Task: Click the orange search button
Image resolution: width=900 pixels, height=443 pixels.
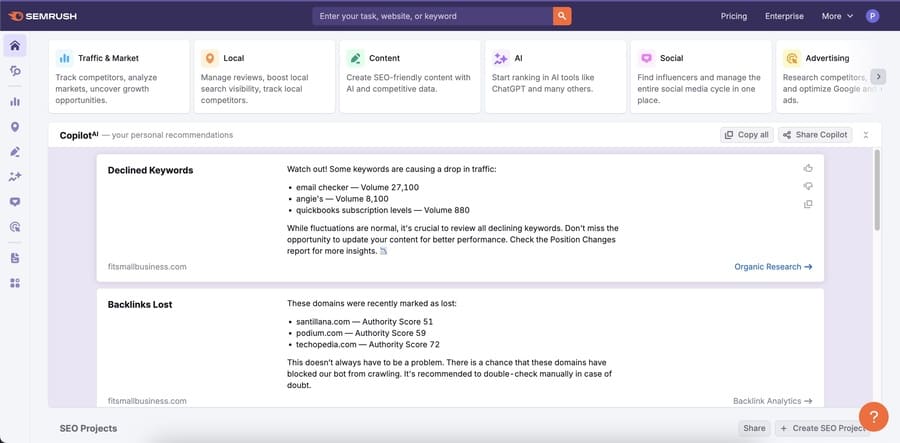Action: point(562,16)
